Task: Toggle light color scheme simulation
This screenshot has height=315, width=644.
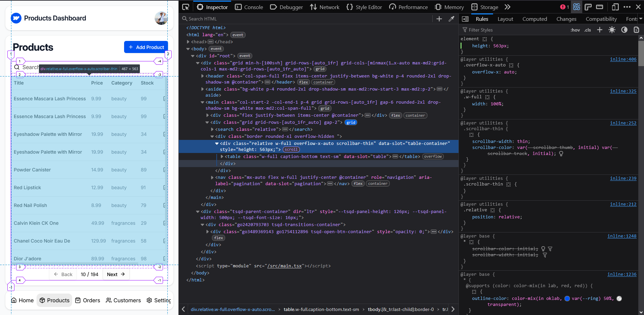Action: point(612,30)
